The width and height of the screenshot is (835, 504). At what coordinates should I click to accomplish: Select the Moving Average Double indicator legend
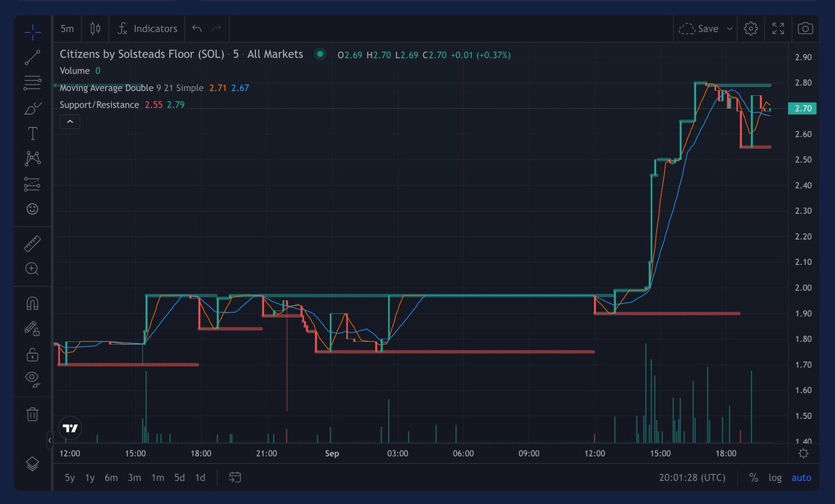click(107, 88)
